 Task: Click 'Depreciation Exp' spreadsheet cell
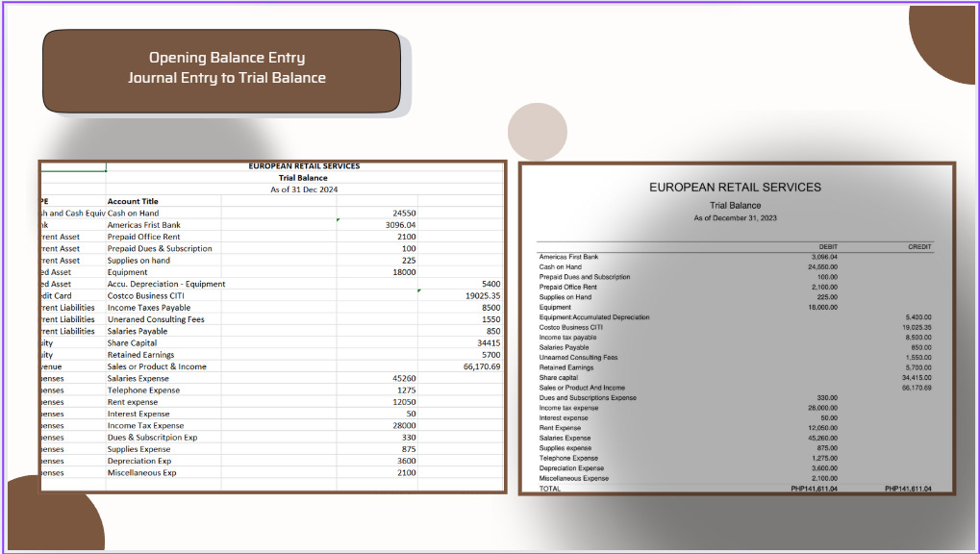(x=139, y=462)
